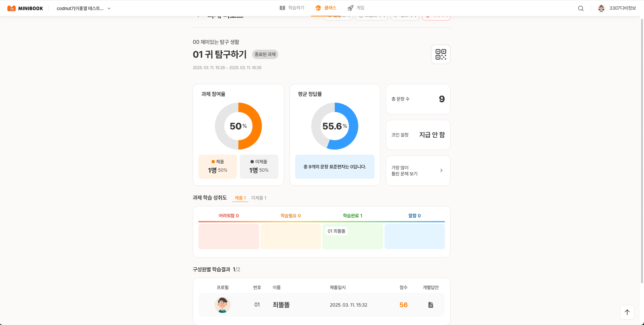This screenshot has height=325, width=644.
Task: Select the 01 최똘똘 chip under 학습완료
Action: click(336, 231)
